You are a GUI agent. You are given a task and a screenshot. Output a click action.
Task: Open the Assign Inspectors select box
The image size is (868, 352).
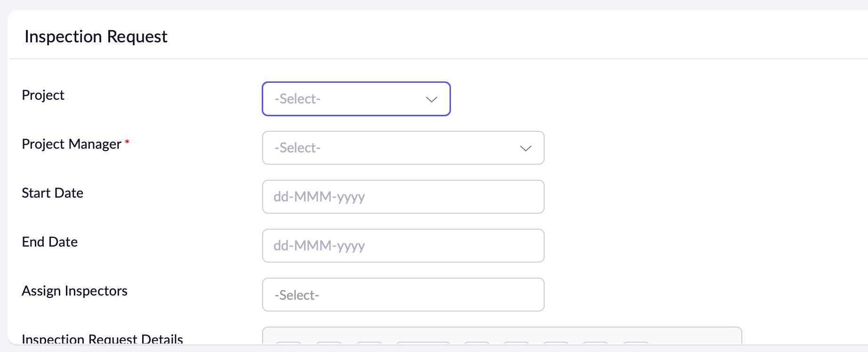[403, 295]
